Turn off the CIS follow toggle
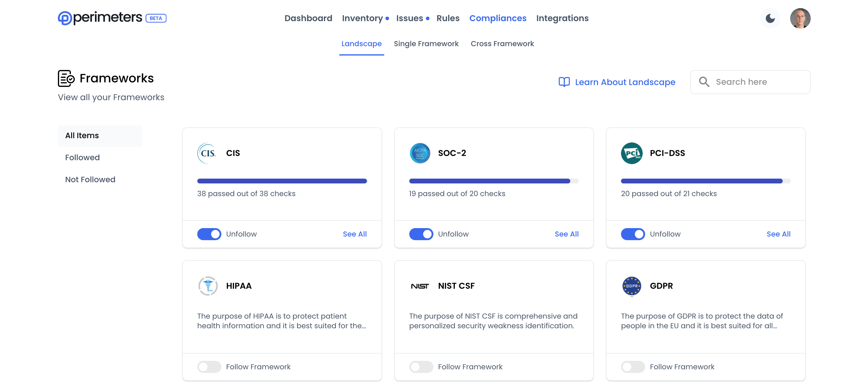The width and height of the screenshot is (868, 388). tap(209, 234)
